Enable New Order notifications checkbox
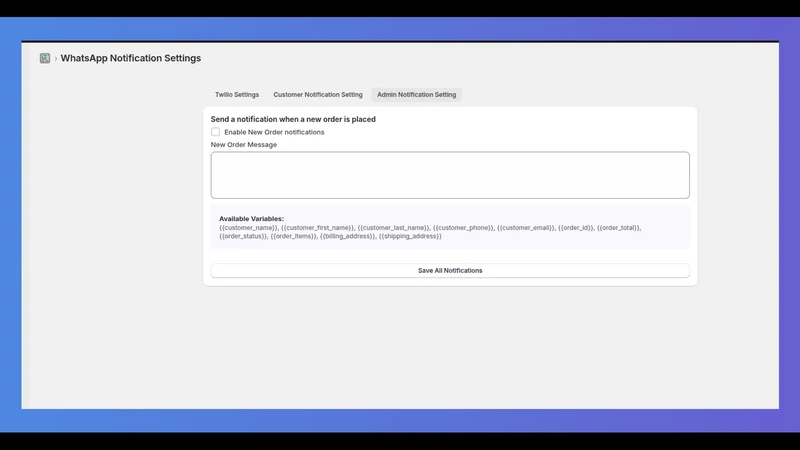Viewport: 800px width, 450px height. 216,132
